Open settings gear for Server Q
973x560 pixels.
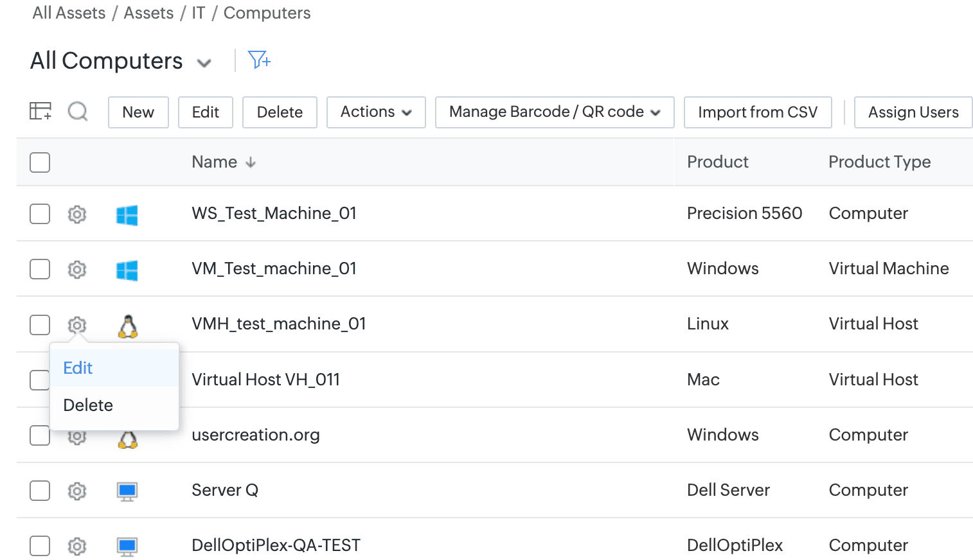(x=77, y=491)
